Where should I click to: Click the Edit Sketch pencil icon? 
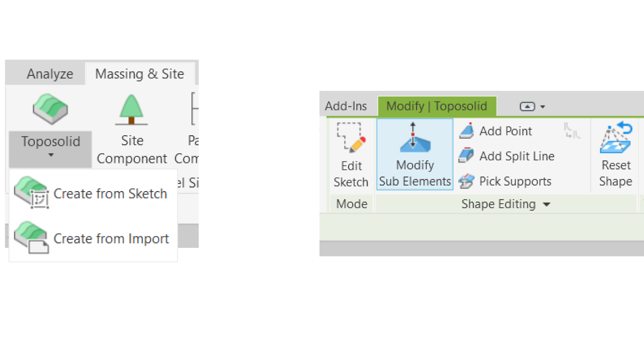[351, 137]
